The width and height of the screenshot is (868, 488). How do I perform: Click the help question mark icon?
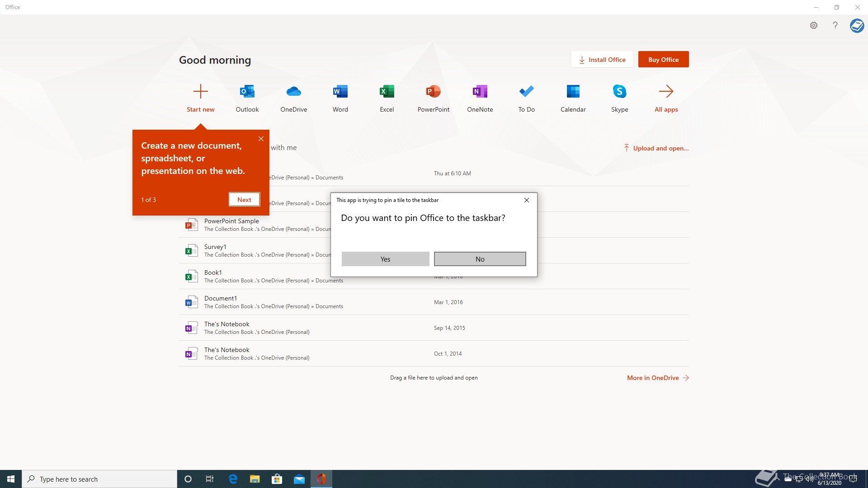pyautogui.click(x=835, y=25)
